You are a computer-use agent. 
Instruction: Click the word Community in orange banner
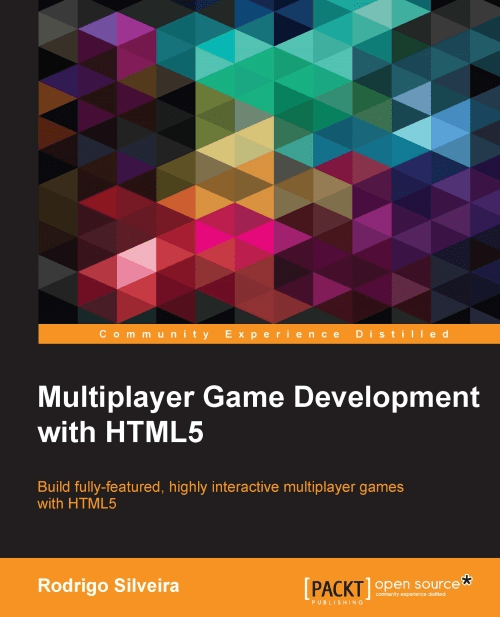click(x=155, y=334)
